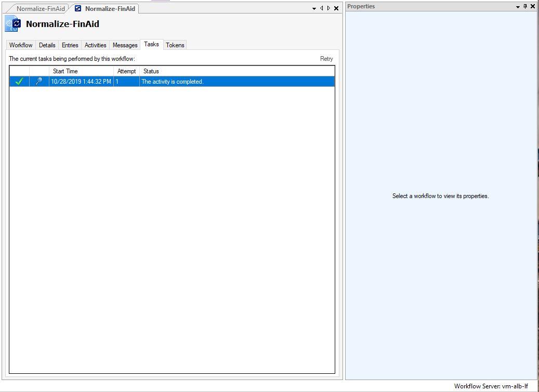Click 'The current tasks being performed' label
The image size is (539, 392).
click(72, 59)
